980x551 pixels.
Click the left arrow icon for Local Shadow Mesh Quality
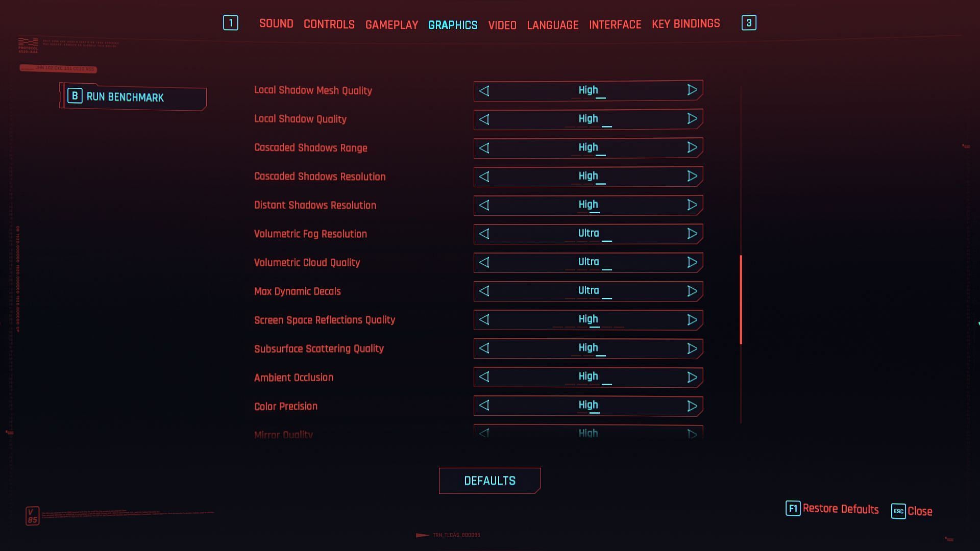click(x=484, y=90)
